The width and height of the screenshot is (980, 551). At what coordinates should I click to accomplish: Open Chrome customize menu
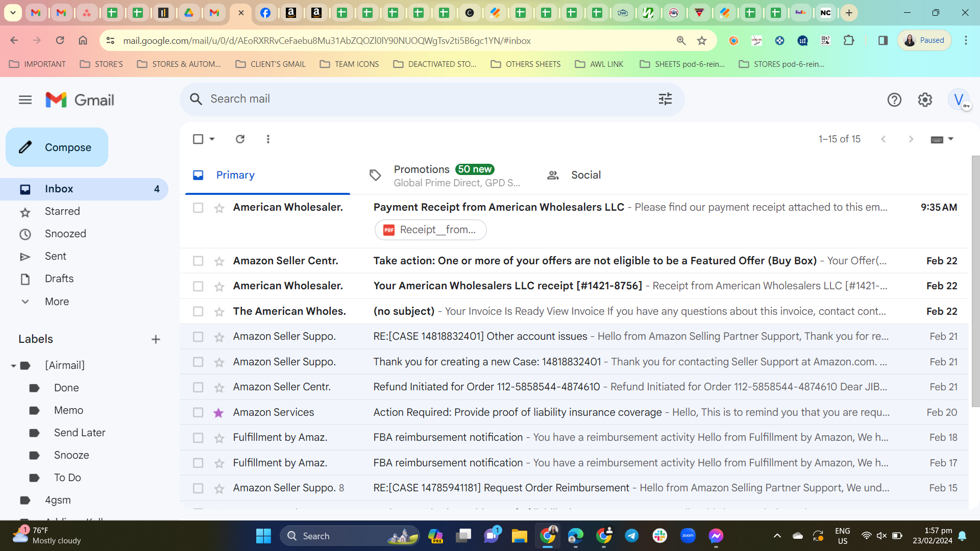coord(966,40)
